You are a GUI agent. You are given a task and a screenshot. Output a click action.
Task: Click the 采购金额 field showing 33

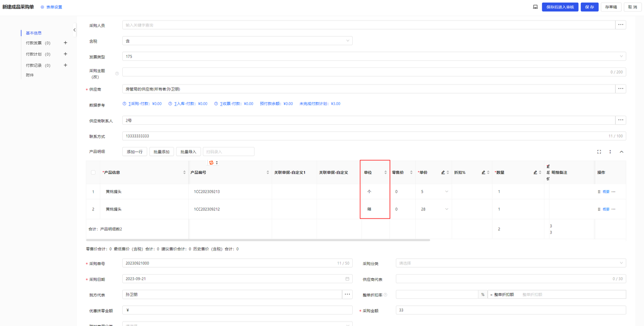point(511,310)
